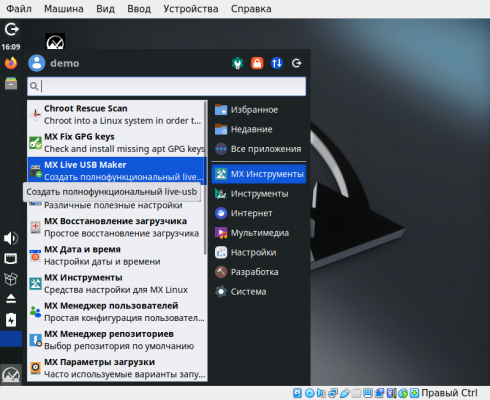Select the Настройки category
This screenshot has width=490, height=400.
click(259, 253)
